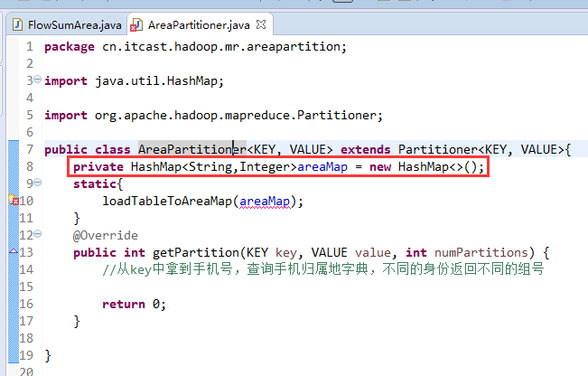Close the AreaPartitioner.java tab
Image resolution: width=588 pixels, height=376 pixels.
(x=261, y=24)
